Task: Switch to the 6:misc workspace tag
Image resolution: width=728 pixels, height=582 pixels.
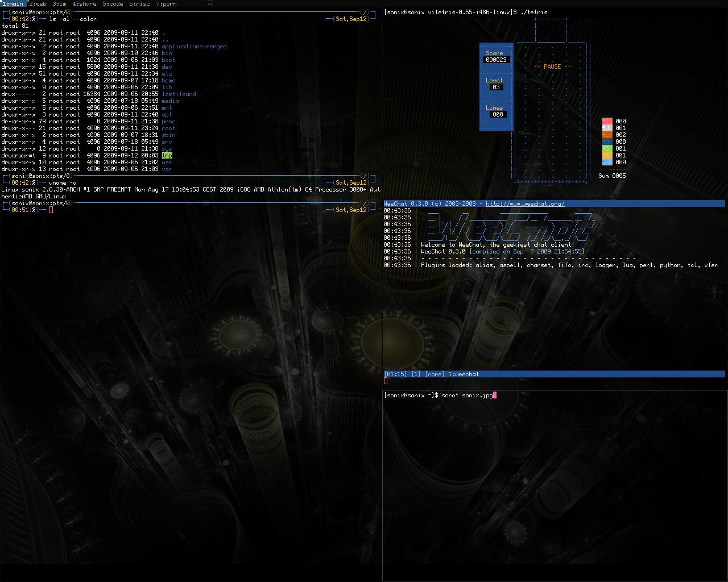Action: [139, 3]
